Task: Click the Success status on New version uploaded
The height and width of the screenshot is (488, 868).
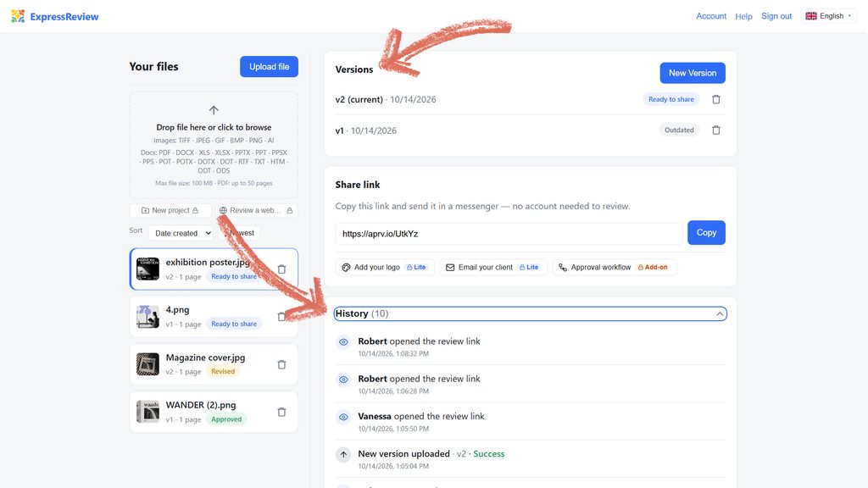Action: coord(489,454)
